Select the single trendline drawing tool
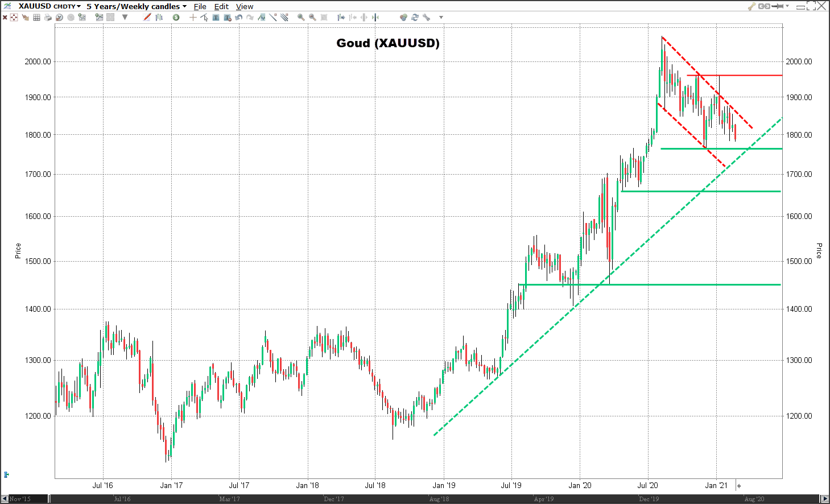Viewport: 830px width, 504px height. pyautogui.click(x=273, y=17)
